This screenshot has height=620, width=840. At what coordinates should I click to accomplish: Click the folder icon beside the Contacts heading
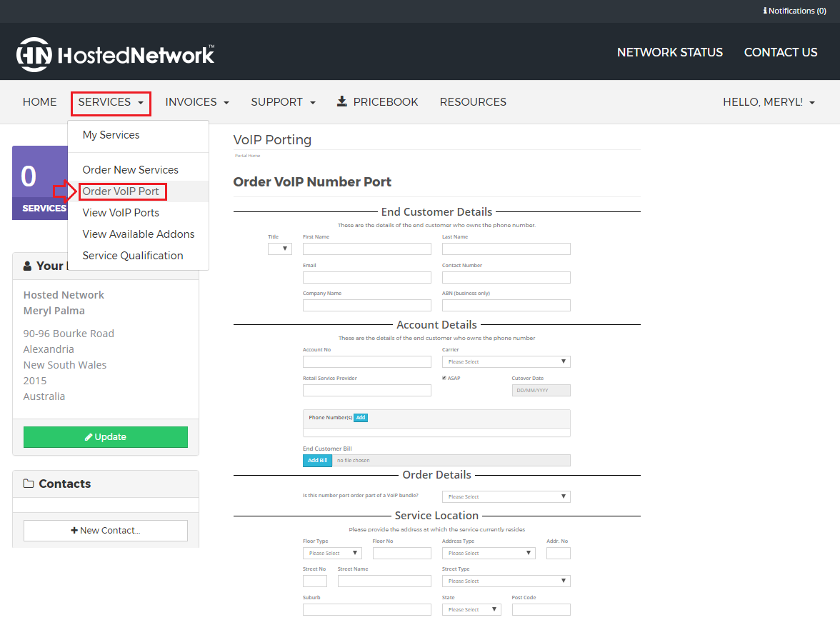coord(31,484)
